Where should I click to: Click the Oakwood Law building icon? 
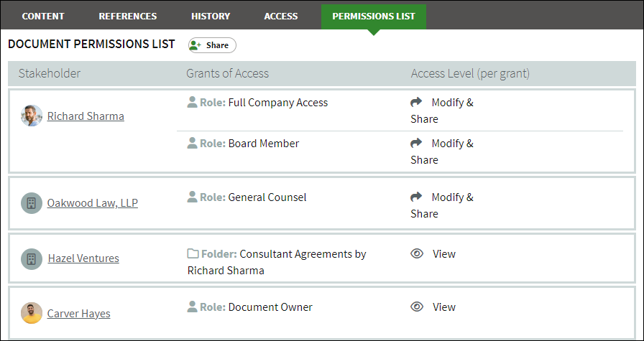point(32,203)
